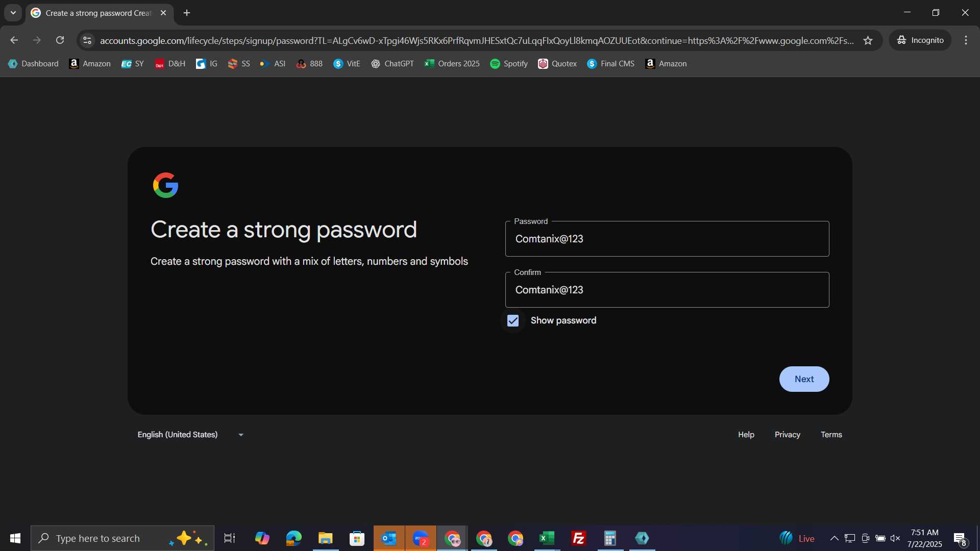Select the 'Create a strong password' tab
980x551 pixels.
(x=99, y=13)
